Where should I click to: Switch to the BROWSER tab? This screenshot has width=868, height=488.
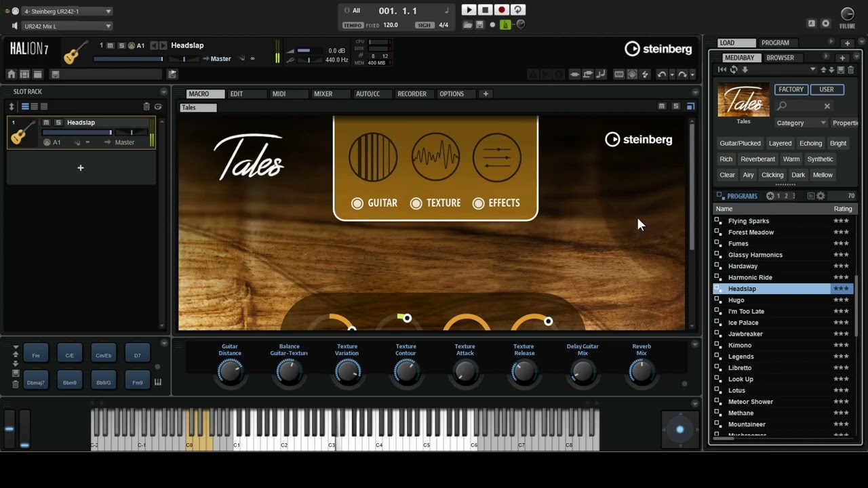[x=780, y=58]
